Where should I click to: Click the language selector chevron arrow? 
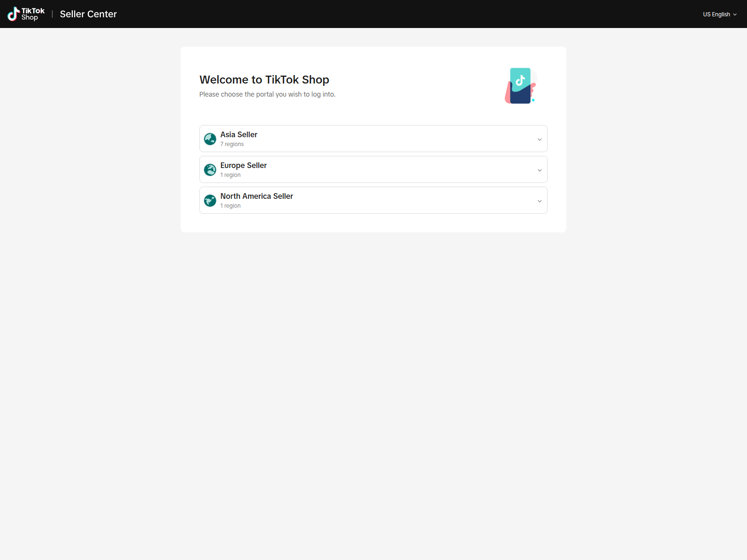coord(734,14)
